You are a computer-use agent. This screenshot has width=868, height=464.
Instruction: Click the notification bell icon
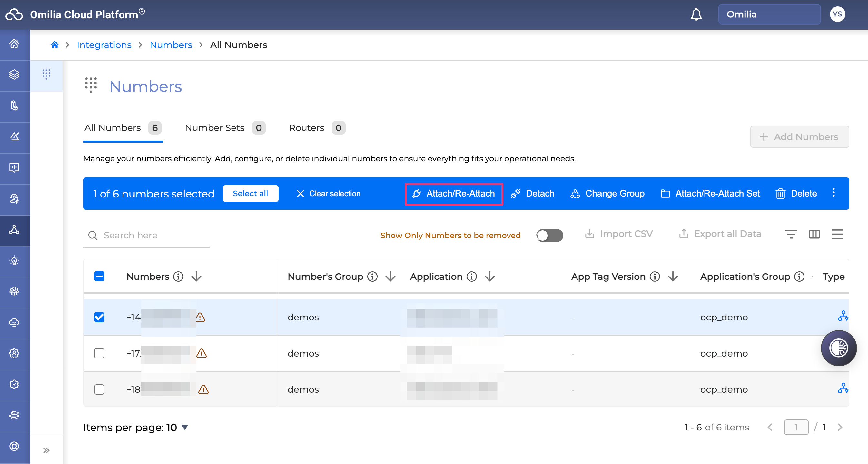coord(696,15)
